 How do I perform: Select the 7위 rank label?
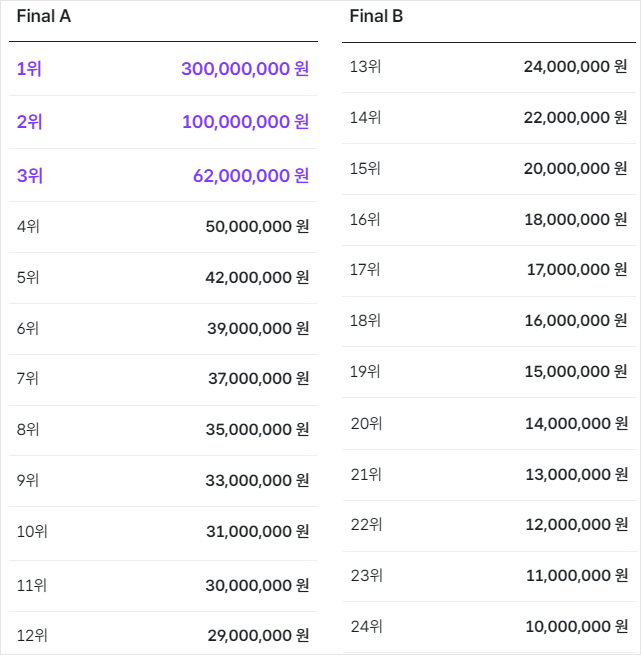(28, 379)
